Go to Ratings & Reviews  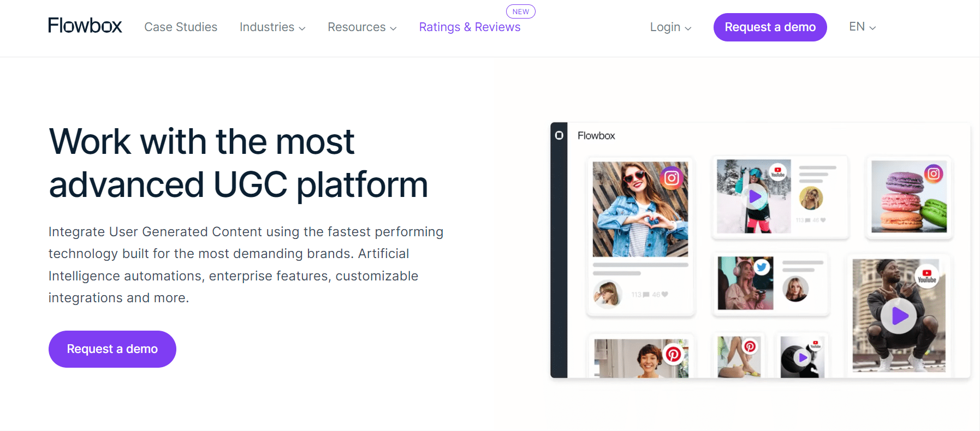(470, 27)
